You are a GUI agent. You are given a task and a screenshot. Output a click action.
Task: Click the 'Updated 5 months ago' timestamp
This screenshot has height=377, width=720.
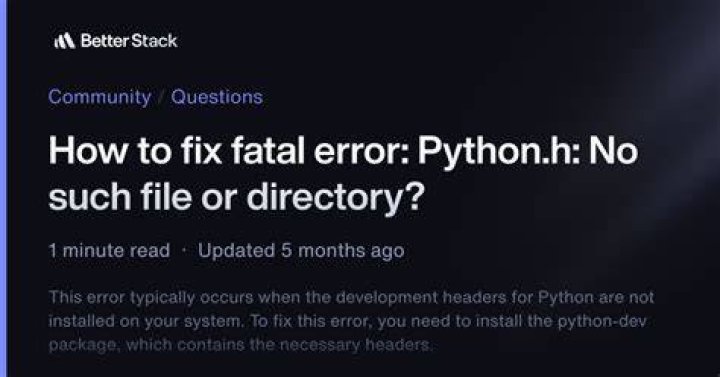coord(301,251)
